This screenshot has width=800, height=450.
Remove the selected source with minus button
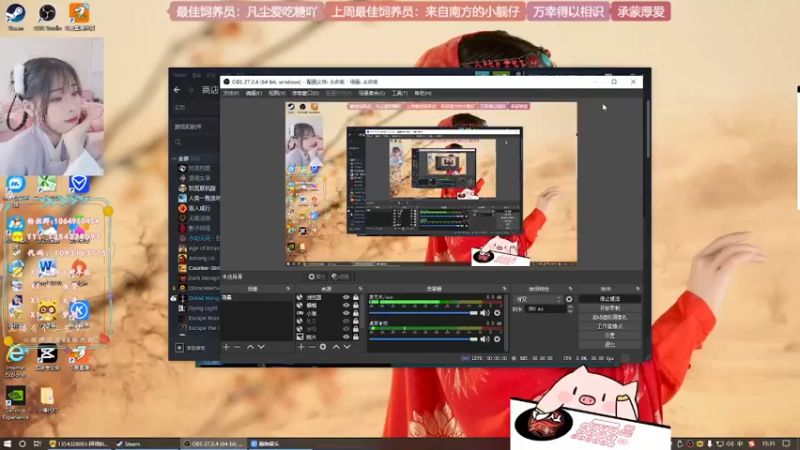(312, 347)
